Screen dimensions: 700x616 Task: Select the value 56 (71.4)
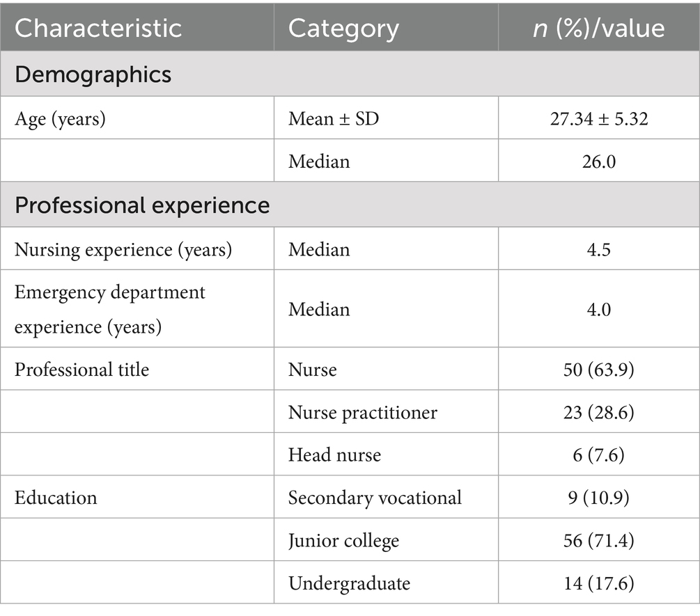tap(598, 540)
